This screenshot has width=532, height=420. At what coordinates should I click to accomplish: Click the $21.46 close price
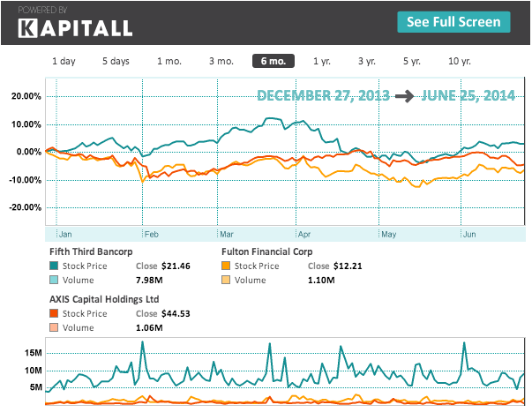176,266
